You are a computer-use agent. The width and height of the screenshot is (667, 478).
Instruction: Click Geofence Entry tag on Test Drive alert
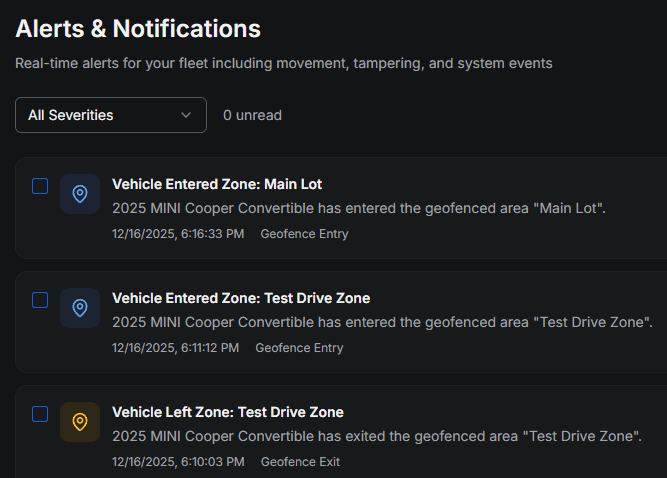[299, 348]
